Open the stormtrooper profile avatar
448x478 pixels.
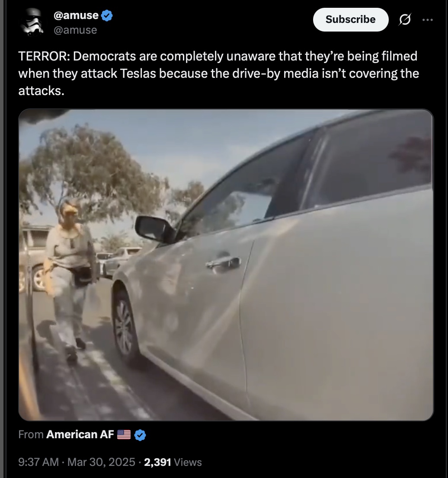point(32,22)
